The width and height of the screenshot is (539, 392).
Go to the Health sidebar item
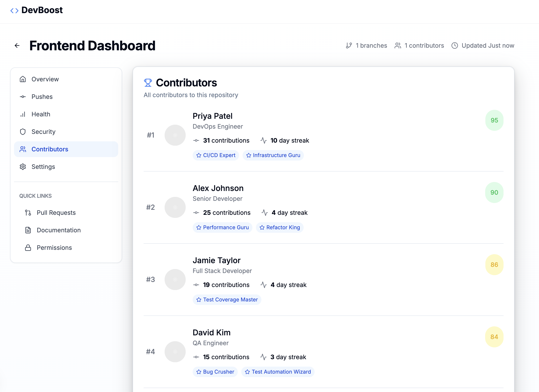[41, 114]
